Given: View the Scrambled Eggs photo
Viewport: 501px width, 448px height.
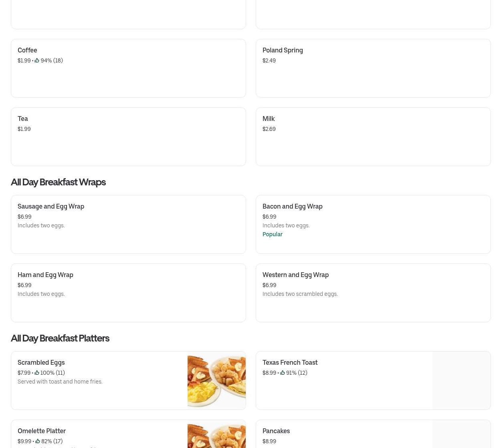Looking at the screenshot, I should pyautogui.click(x=216, y=380).
